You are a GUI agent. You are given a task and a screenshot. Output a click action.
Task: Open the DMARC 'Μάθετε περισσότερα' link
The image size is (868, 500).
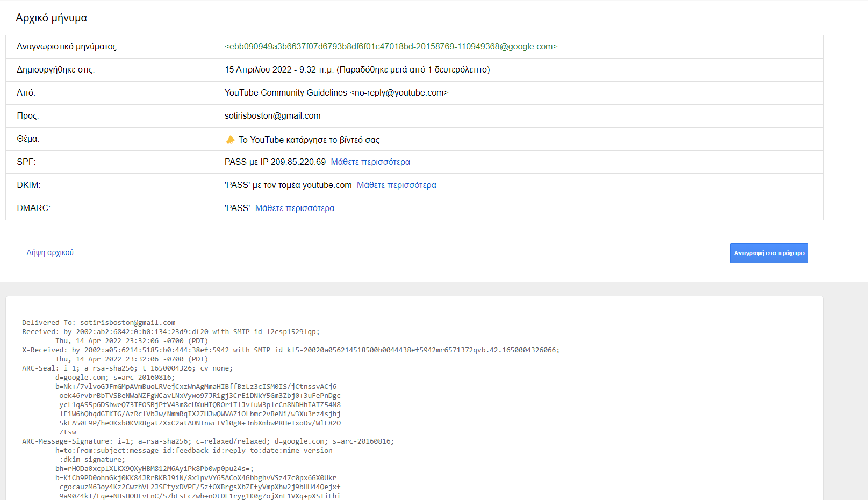tap(295, 208)
